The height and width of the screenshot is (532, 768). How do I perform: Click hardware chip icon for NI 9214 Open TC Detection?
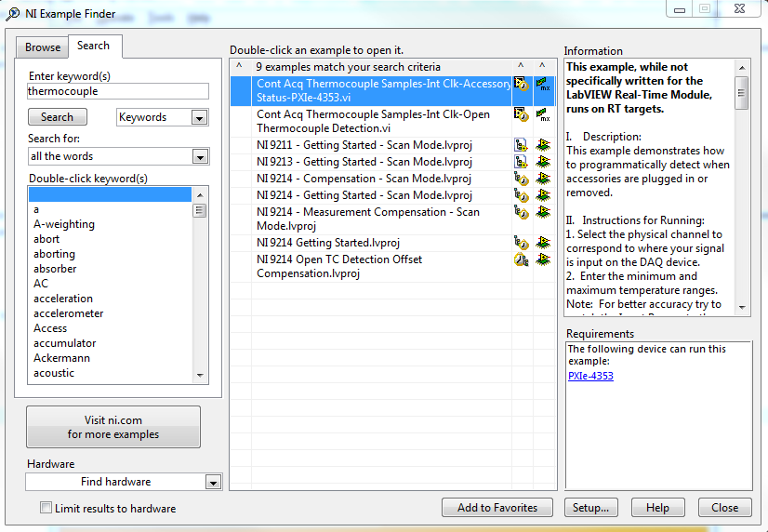(x=543, y=259)
